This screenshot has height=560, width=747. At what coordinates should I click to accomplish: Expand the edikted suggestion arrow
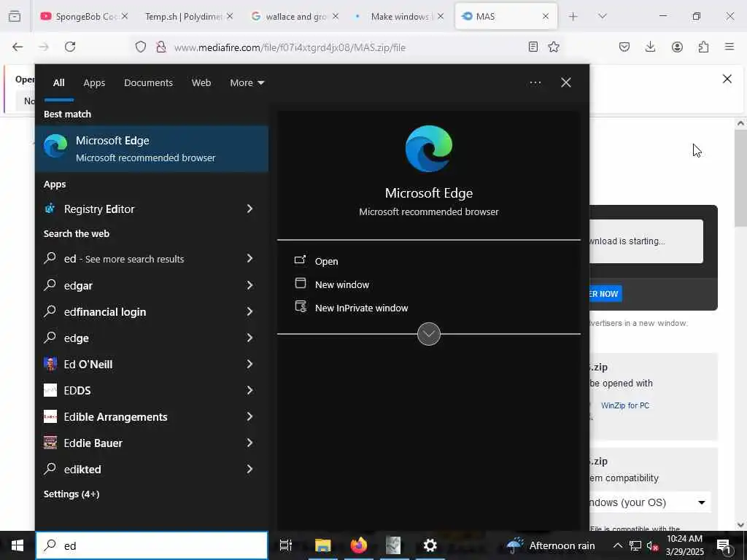click(x=249, y=469)
